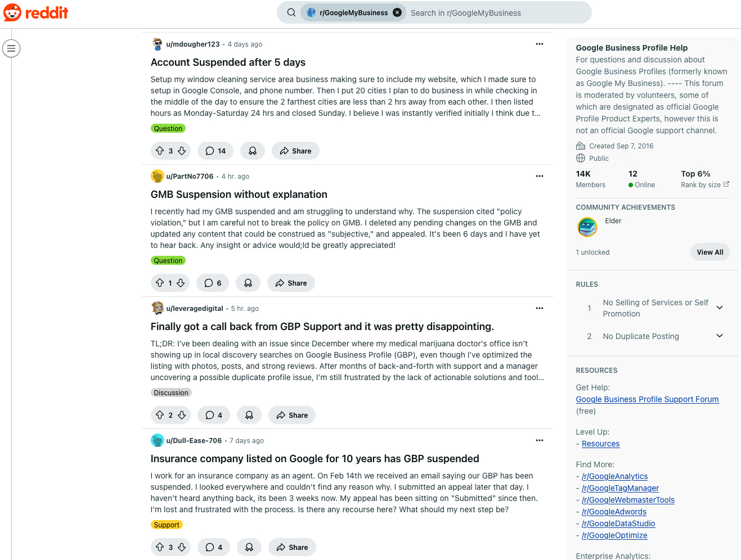The height and width of the screenshot is (560, 741).
Task: Expand the 'No Duplicate Posting' rule
Action: tap(719, 336)
